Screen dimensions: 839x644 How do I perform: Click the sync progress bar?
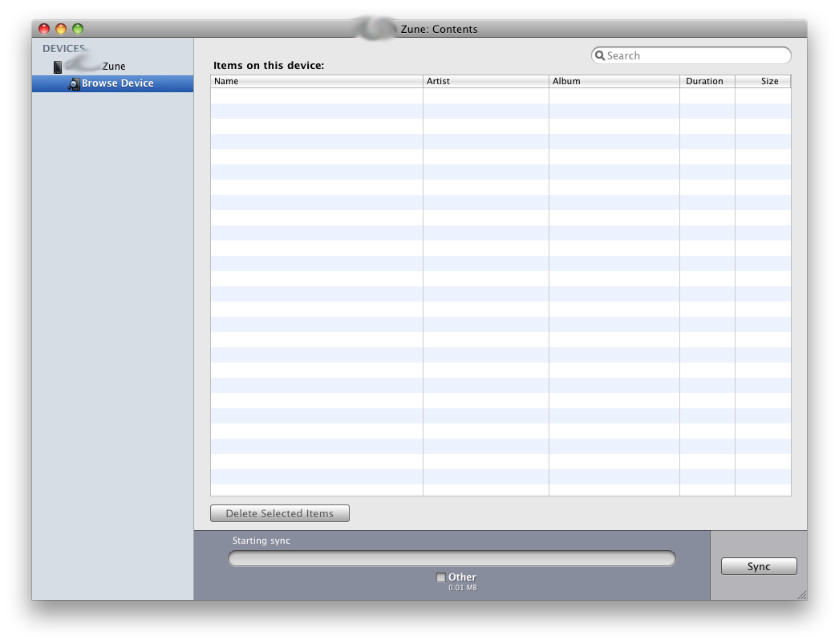452,558
